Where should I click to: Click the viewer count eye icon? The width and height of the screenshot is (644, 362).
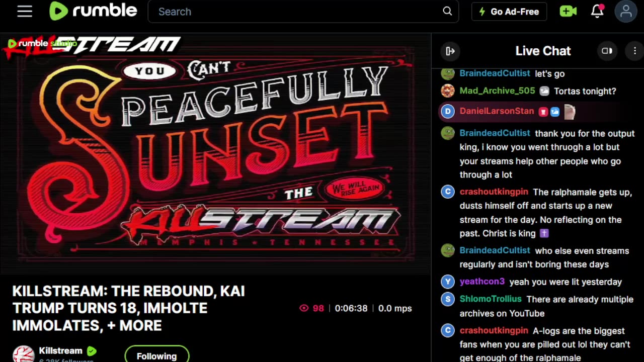pyautogui.click(x=304, y=308)
